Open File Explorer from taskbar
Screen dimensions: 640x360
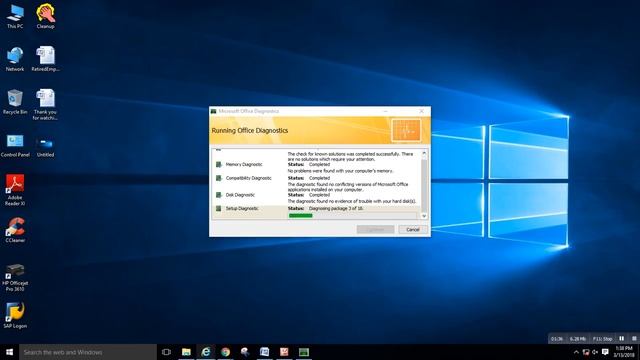tap(186, 352)
